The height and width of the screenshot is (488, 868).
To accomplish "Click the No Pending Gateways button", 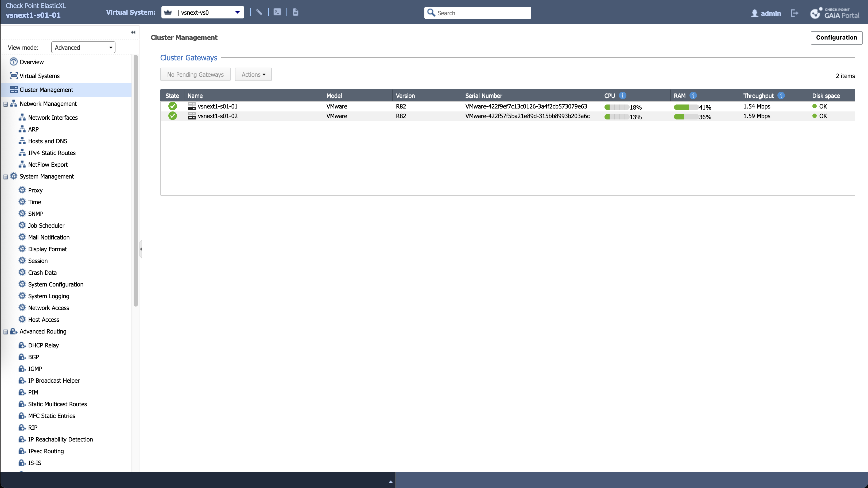I will pyautogui.click(x=195, y=75).
